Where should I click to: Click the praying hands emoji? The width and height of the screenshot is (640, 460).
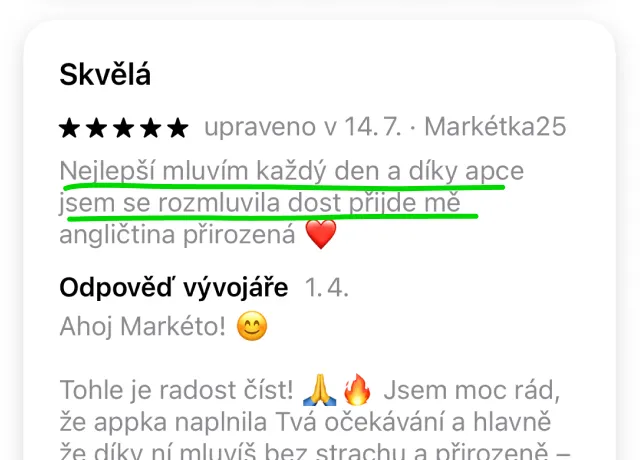tap(320, 390)
